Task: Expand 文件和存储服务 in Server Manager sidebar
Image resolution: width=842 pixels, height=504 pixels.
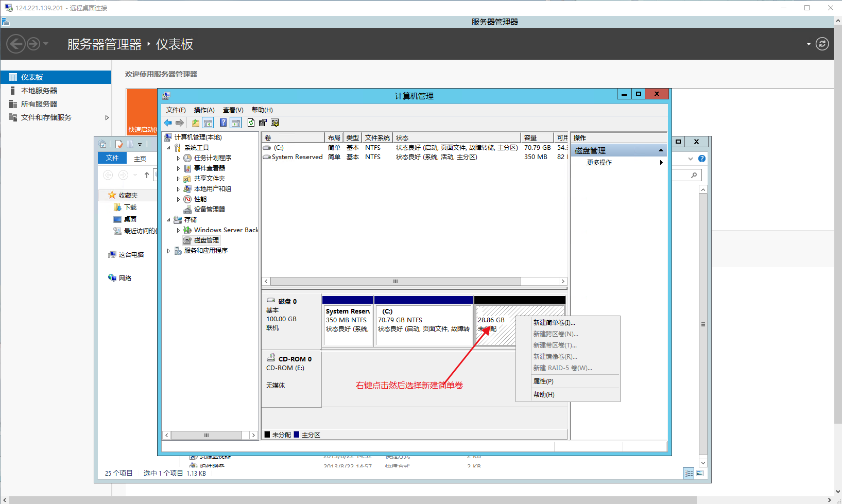Action: click(107, 118)
